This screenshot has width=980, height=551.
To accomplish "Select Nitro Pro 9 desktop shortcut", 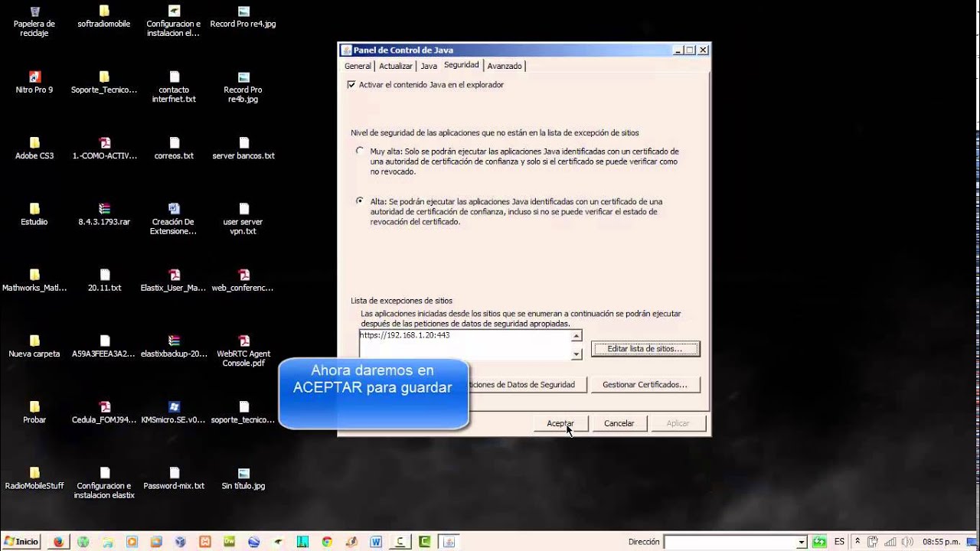I will [34, 83].
